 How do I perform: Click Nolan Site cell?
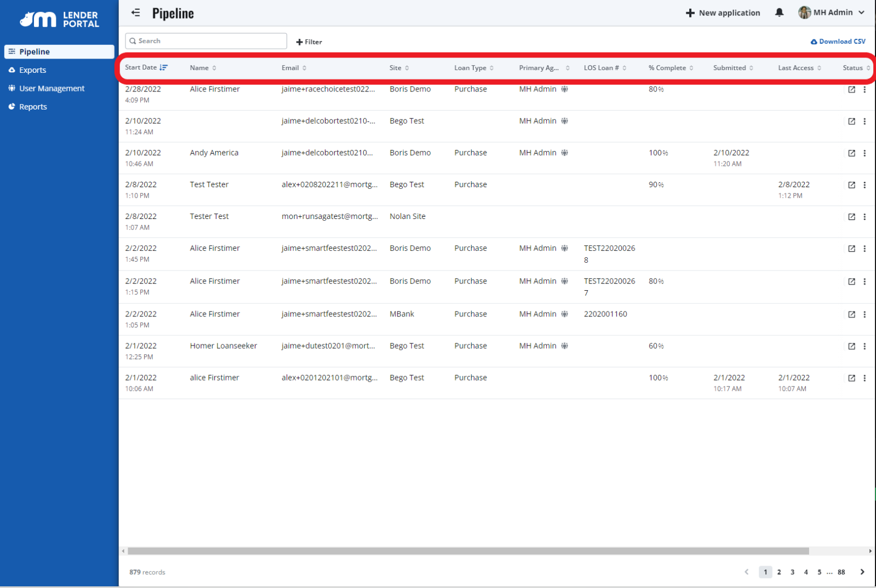click(x=408, y=216)
